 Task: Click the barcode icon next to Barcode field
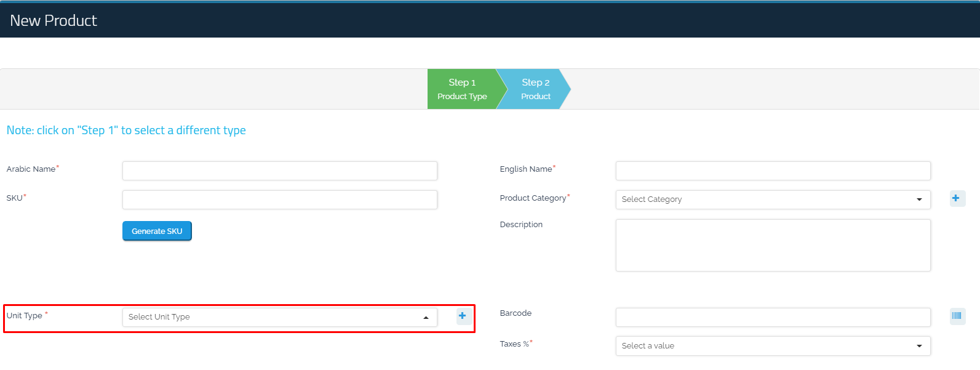pyautogui.click(x=957, y=316)
